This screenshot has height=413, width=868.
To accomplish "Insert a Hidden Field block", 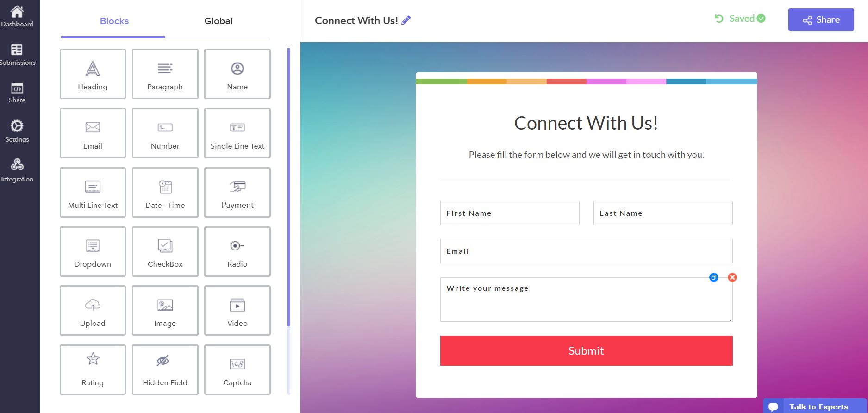I will click(165, 369).
